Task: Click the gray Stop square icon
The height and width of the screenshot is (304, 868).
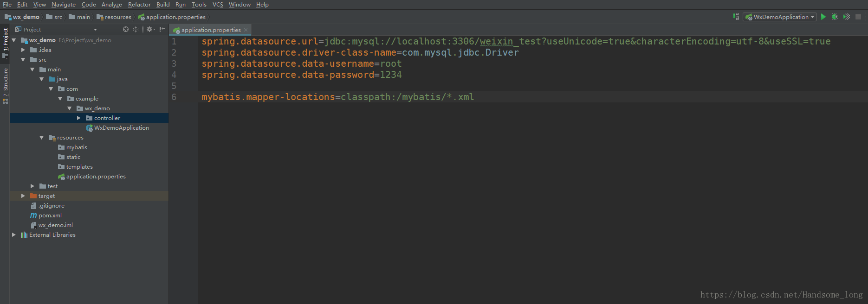Action: [858, 17]
